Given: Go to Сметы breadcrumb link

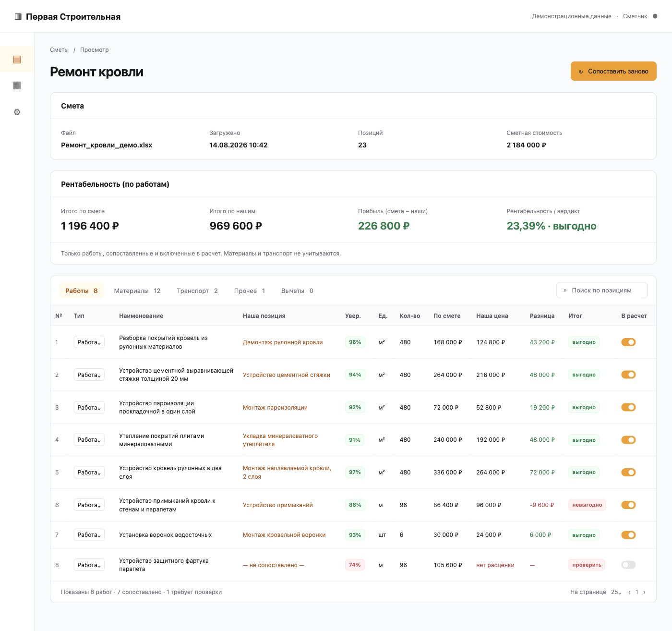Looking at the screenshot, I should [59, 50].
